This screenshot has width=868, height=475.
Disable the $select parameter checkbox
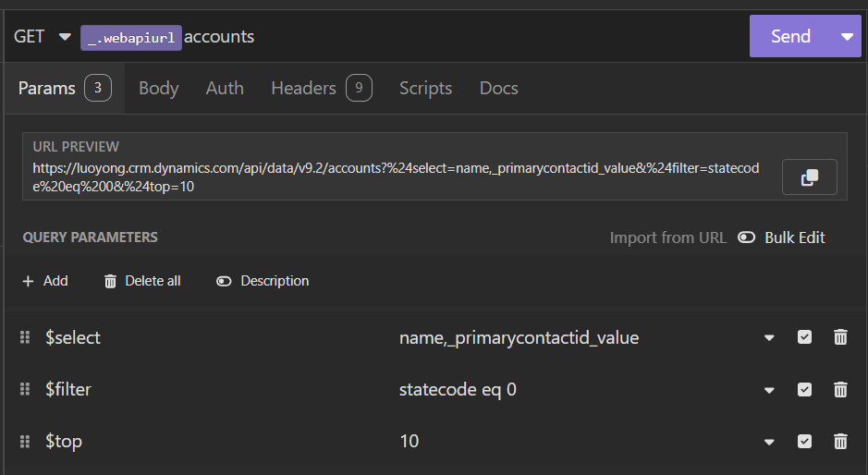tap(804, 337)
